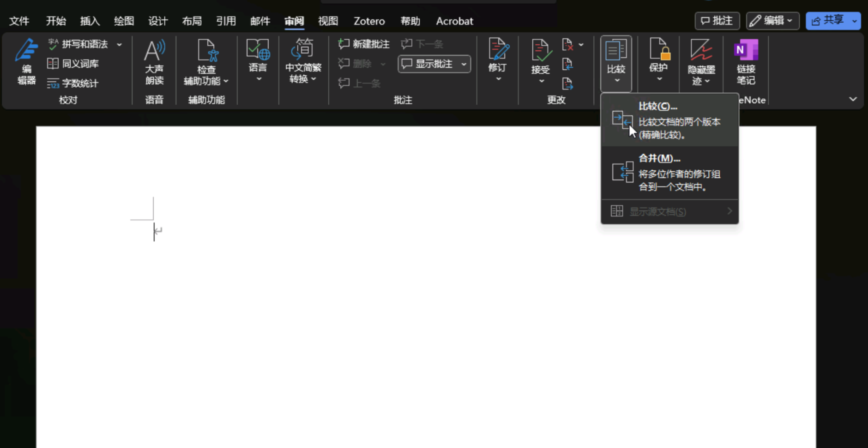868x448 pixels.
Task: Expand 中文简繁转换 dropdown arrow
Action: [314, 79]
